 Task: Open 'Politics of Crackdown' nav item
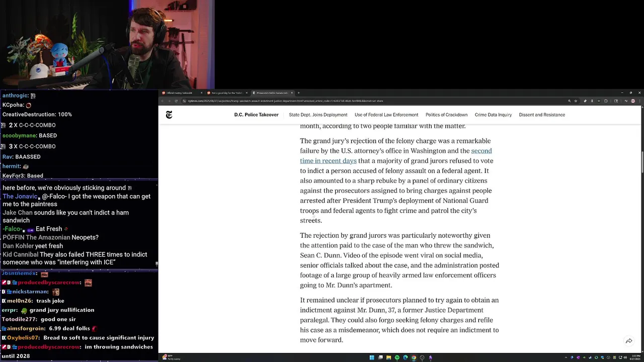pos(446,115)
